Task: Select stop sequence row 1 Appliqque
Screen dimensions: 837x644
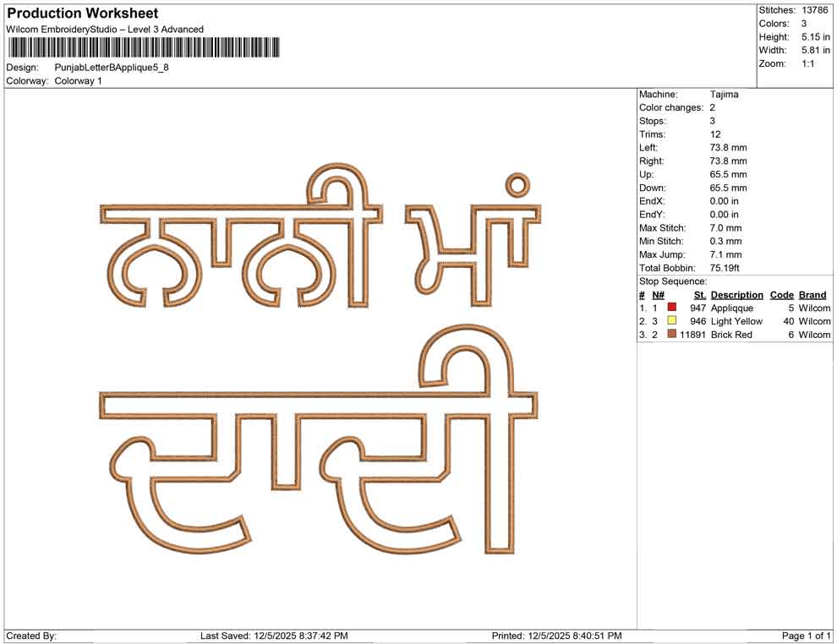Action: click(736, 308)
